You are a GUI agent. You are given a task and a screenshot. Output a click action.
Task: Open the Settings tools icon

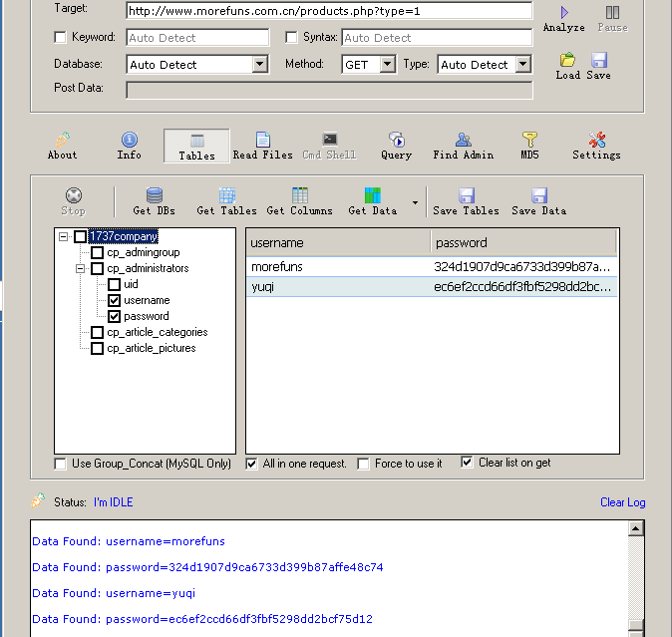[596, 140]
